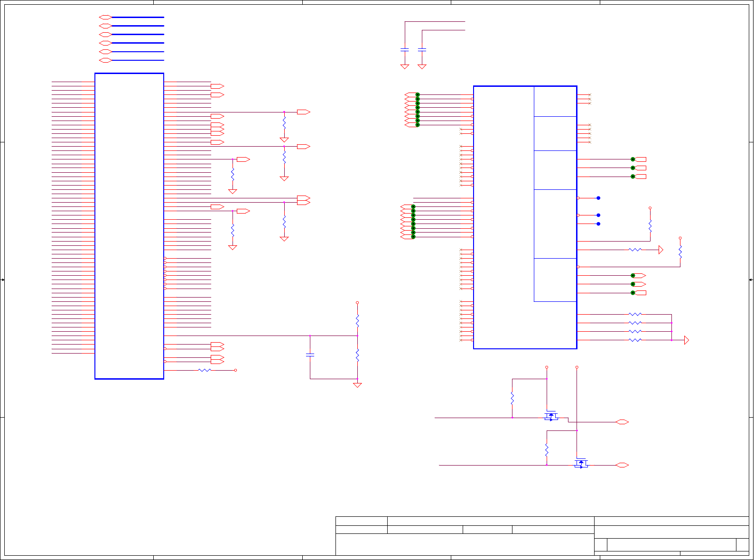Image resolution: width=754 pixels, height=560 pixels.
Task: Select the pull-up resistor beside the lower MOSFET
Action: coord(547,450)
